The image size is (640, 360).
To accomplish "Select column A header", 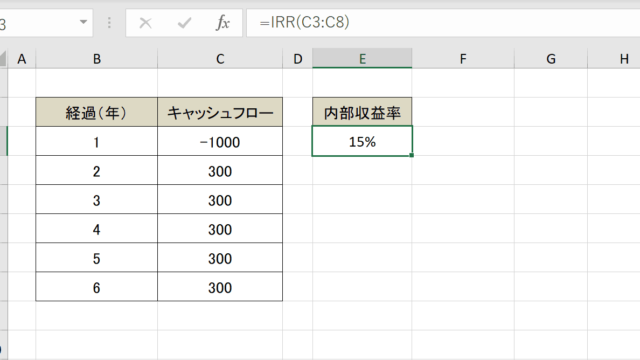I will [x=22, y=59].
